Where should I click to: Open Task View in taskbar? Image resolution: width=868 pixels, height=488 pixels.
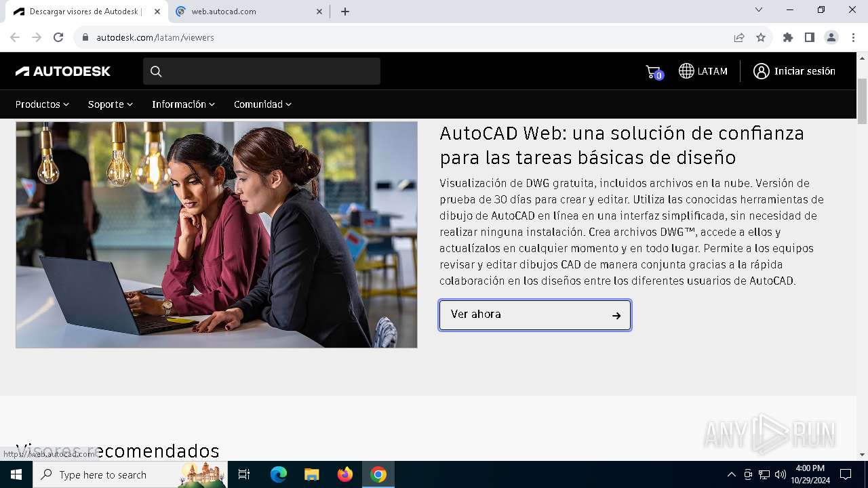[244, 474]
